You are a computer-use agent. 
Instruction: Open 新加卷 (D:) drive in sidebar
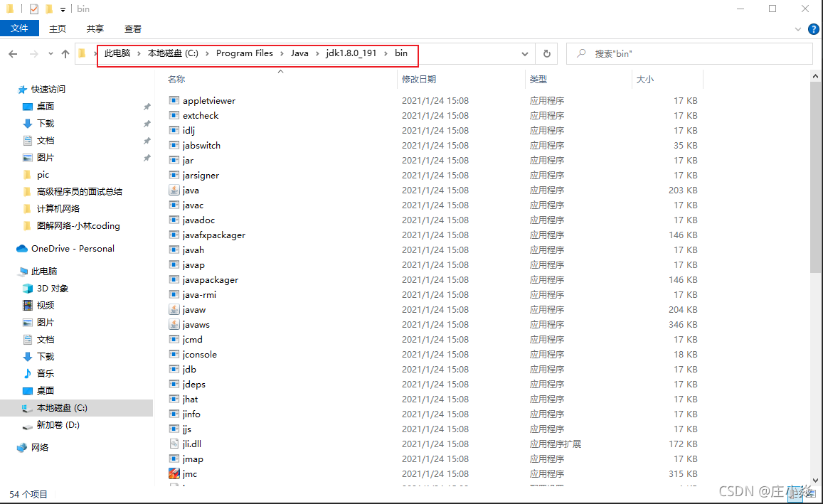coord(58,425)
